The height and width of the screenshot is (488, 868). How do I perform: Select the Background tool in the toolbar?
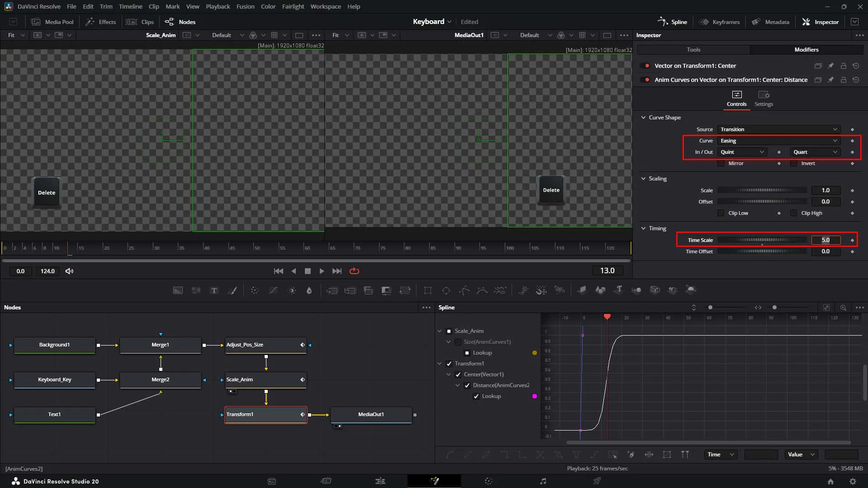coord(178,290)
